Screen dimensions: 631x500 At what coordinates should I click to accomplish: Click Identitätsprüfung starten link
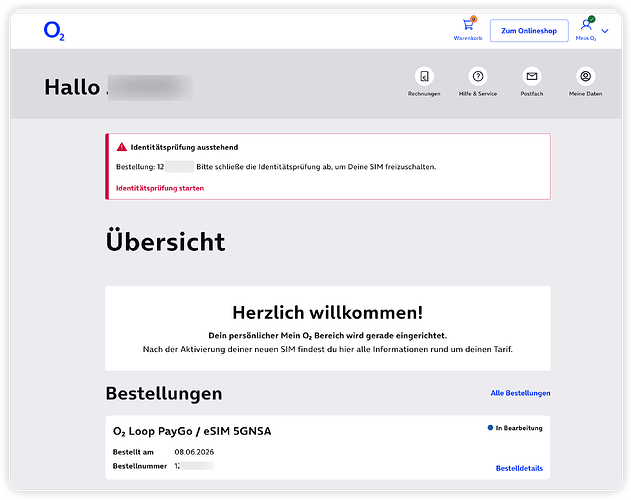coord(160,188)
